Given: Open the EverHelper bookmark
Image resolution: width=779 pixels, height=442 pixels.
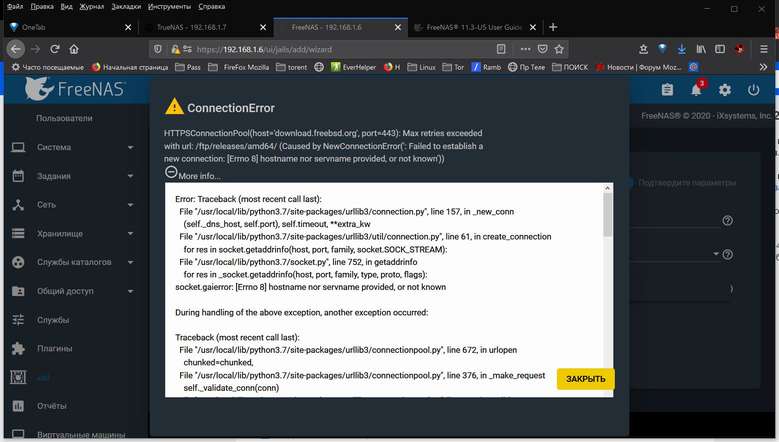Looking at the screenshot, I should coord(354,67).
